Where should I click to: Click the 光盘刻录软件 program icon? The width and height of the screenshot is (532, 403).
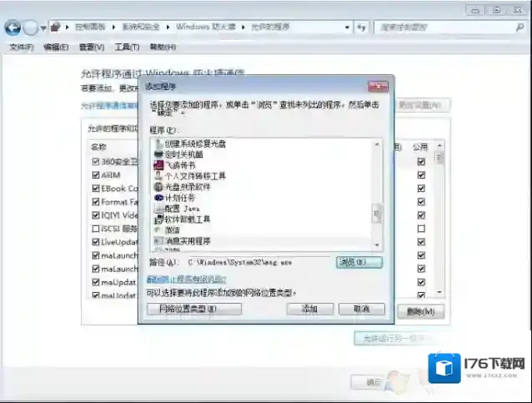[x=158, y=187]
